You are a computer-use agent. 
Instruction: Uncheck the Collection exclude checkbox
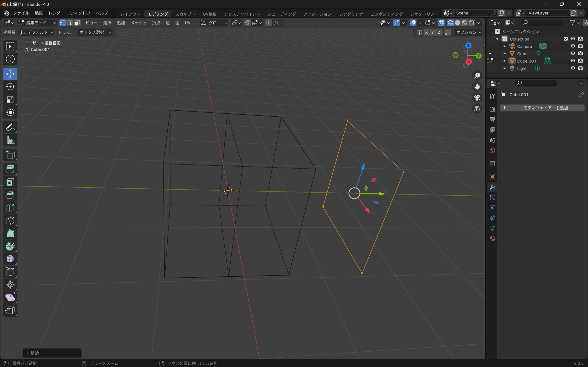pos(566,39)
